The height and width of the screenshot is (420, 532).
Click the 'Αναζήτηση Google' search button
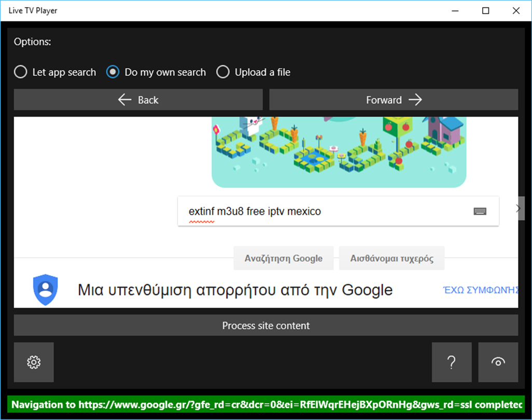[284, 258]
